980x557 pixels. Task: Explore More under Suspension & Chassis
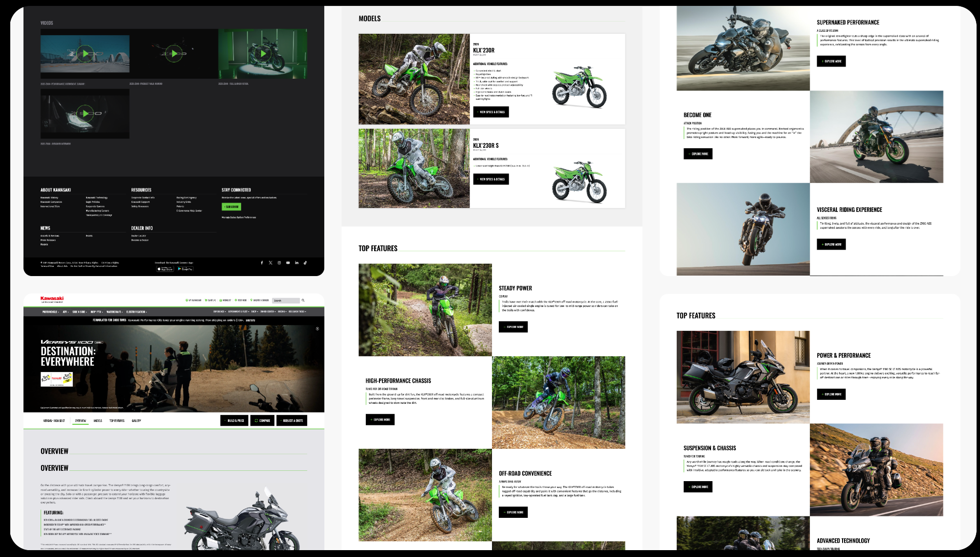coord(698,487)
